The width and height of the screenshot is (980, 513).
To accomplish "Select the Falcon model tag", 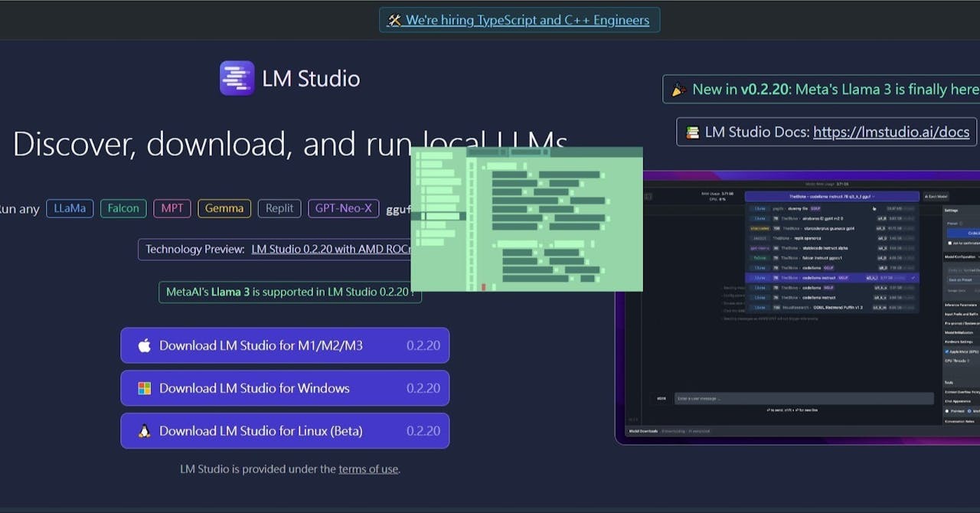I will coord(123,208).
